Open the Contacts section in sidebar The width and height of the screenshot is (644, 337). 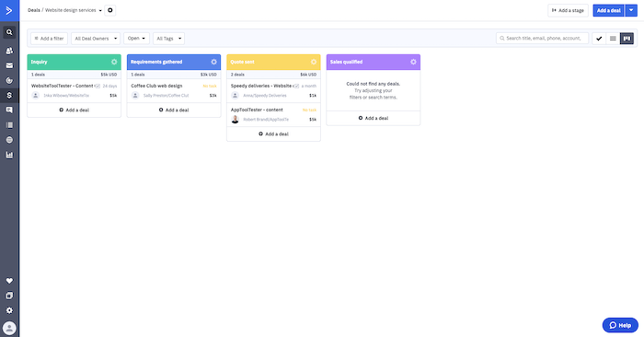pyautogui.click(x=9, y=51)
